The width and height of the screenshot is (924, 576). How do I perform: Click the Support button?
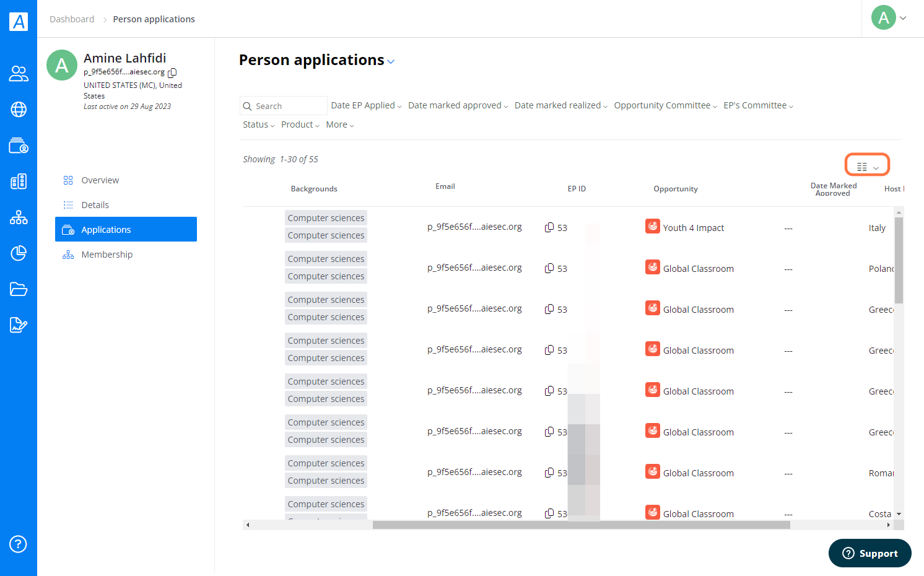[870, 553]
